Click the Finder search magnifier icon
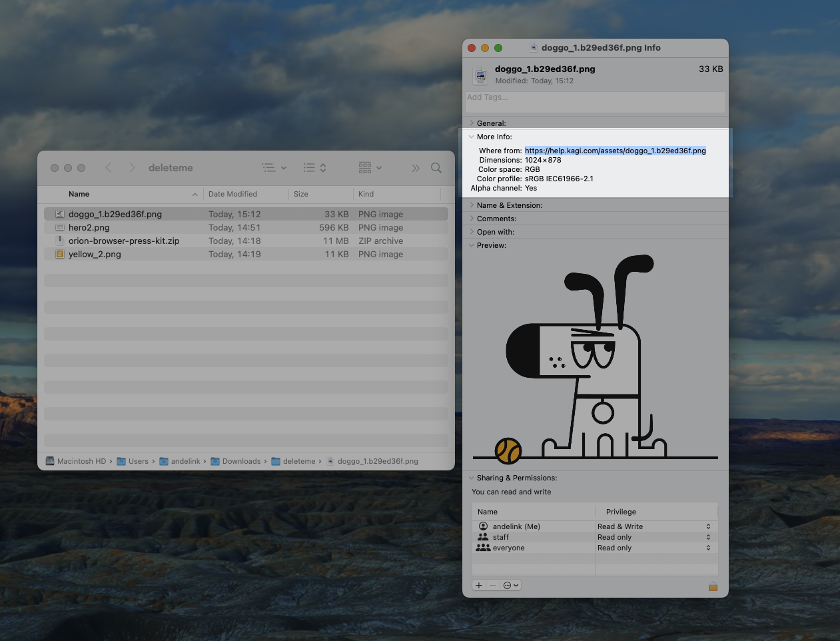 pyautogui.click(x=436, y=168)
